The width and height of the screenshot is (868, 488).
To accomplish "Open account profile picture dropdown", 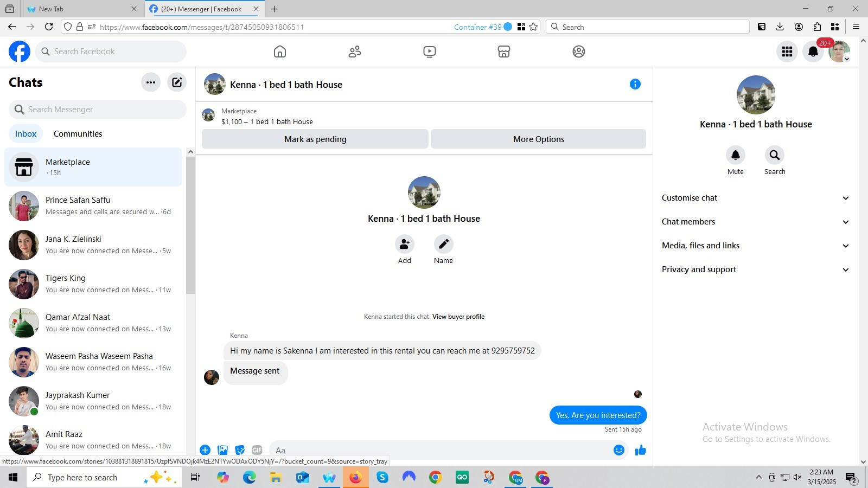I will tap(839, 52).
